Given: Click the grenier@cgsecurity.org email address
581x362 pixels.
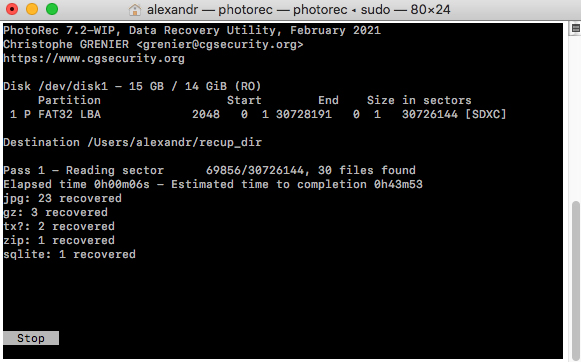Looking at the screenshot, I should (220, 44).
